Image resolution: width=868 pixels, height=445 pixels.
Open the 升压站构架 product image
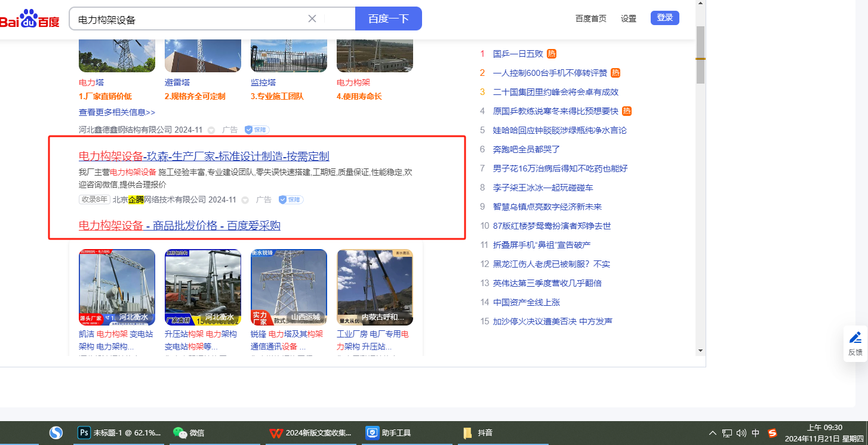203,287
